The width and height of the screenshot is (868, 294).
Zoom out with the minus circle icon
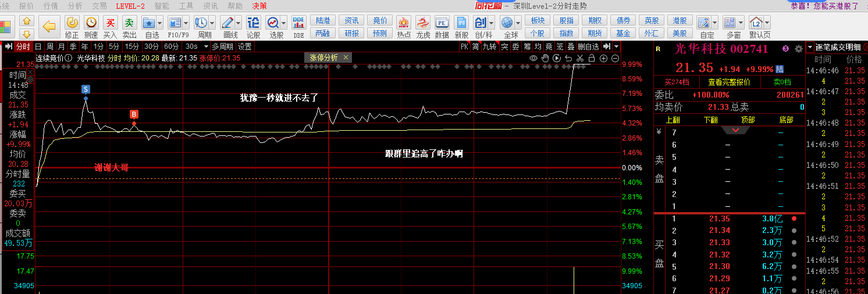pos(615,58)
